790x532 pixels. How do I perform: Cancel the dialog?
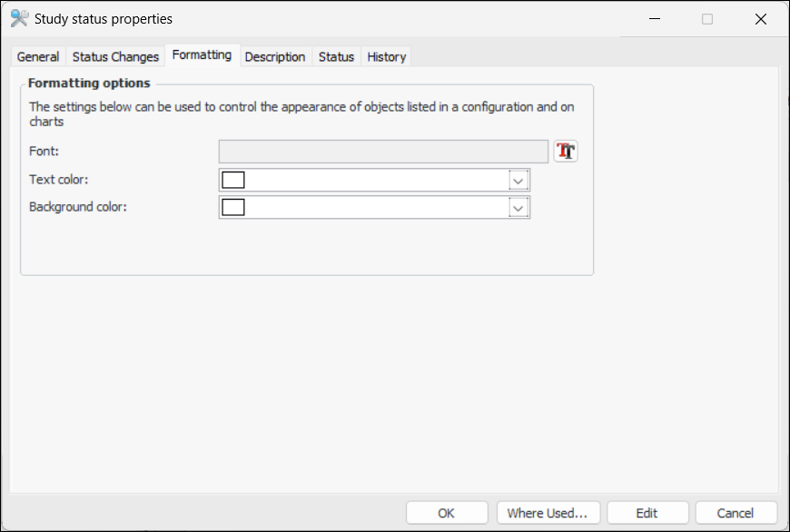coord(736,513)
